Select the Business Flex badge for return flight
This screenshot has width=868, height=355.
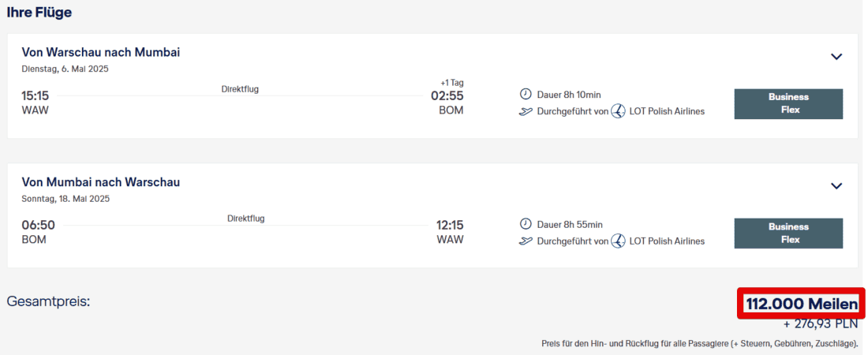pyautogui.click(x=788, y=234)
